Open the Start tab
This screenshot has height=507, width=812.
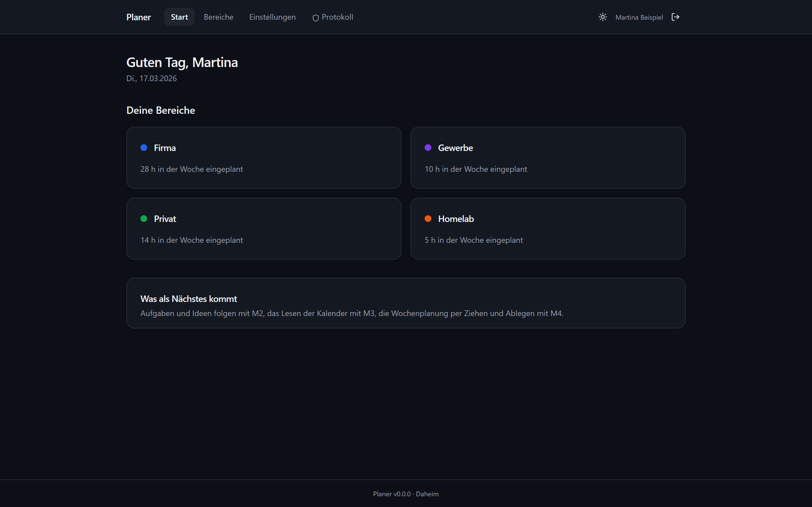(179, 17)
